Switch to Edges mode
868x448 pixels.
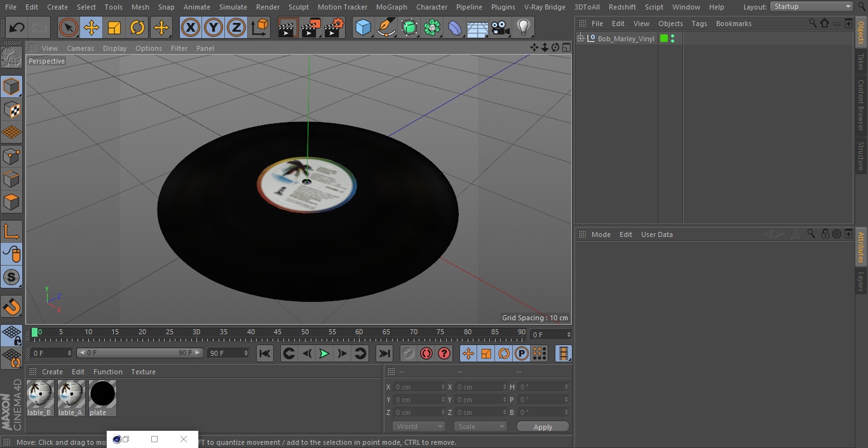12,179
